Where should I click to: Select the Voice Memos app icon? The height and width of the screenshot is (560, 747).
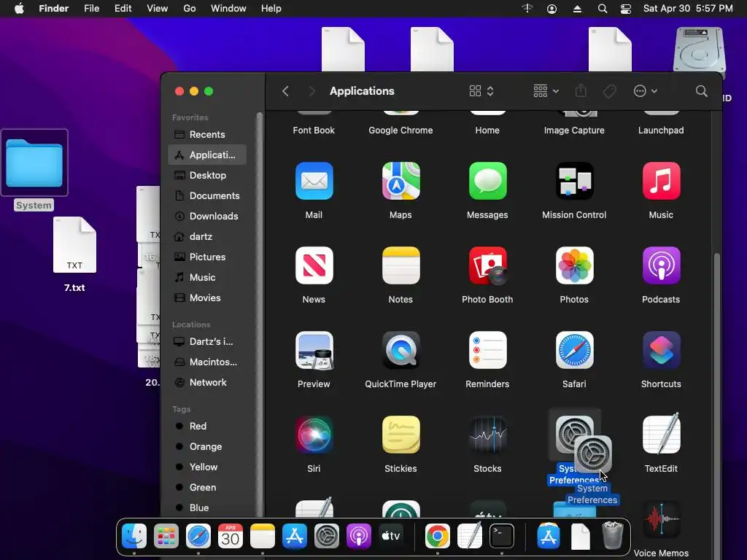[661, 519]
